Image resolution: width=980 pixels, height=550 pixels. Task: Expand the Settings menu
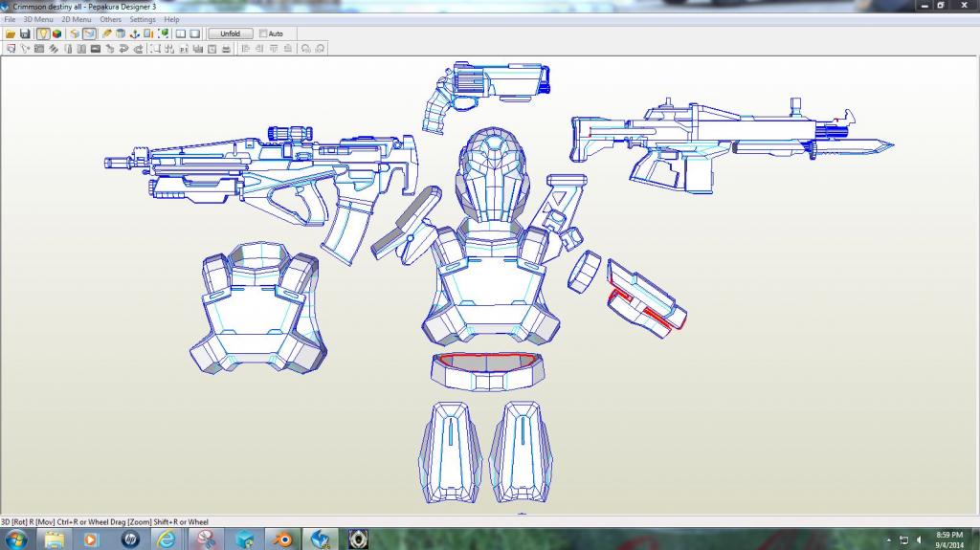click(x=143, y=19)
